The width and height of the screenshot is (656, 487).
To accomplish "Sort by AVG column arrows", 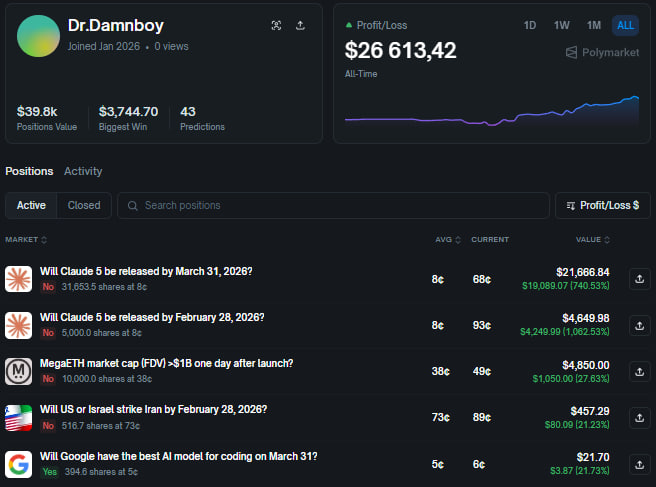I will (458, 240).
